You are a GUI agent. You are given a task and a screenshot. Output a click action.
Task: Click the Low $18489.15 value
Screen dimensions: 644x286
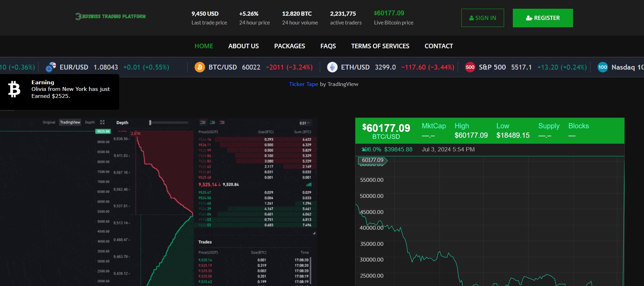513,135
